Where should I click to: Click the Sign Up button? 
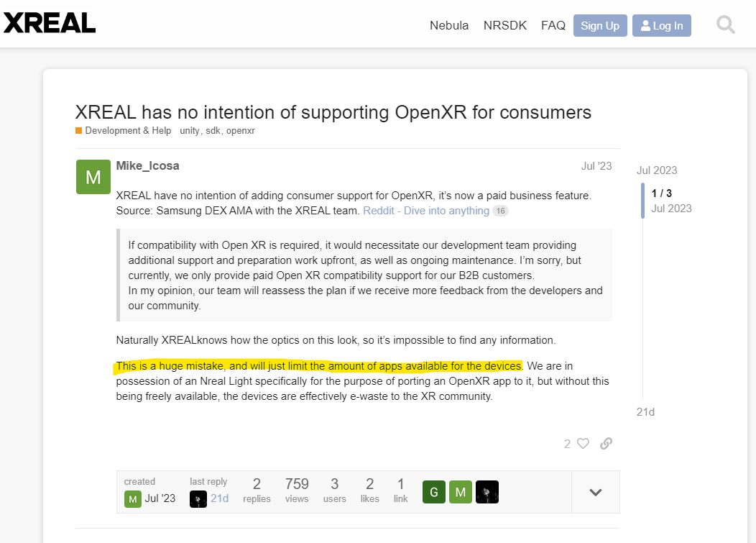tap(600, 26)
